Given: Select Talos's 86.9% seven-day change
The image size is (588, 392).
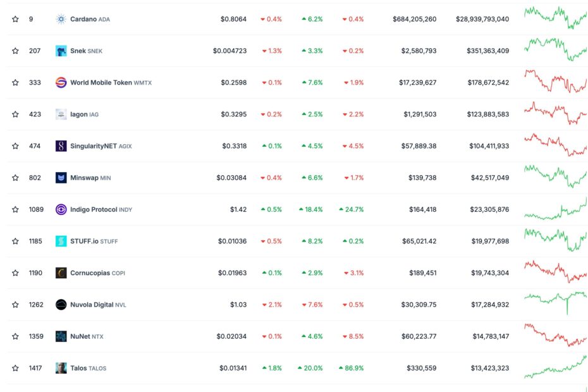Looking at the screenshot, I should click(351, 368).
